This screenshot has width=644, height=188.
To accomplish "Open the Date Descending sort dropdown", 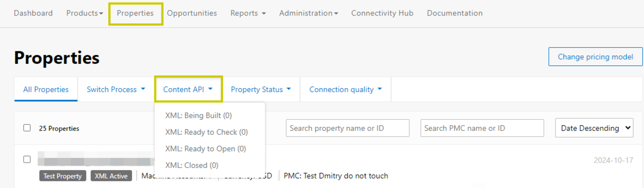I will point(594,128).
